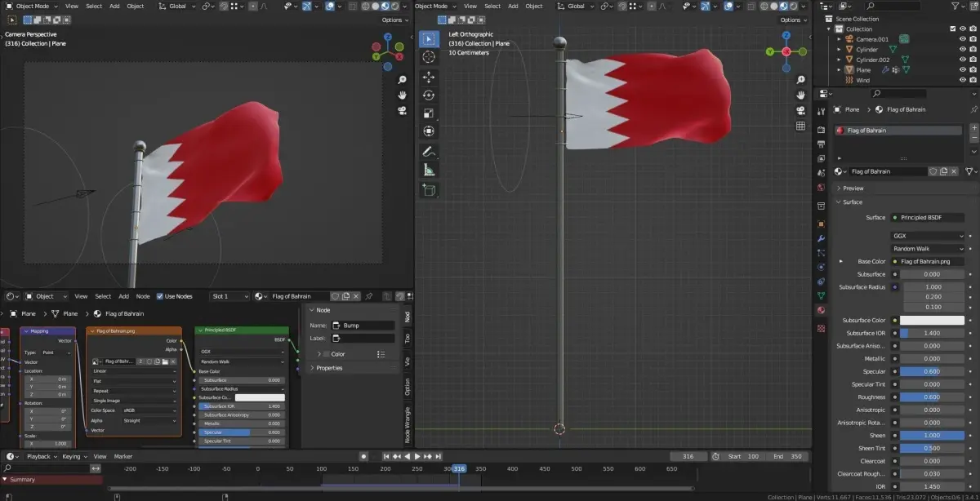
Task: Unlink material with the X in properties panel
Action: [955, 171]
